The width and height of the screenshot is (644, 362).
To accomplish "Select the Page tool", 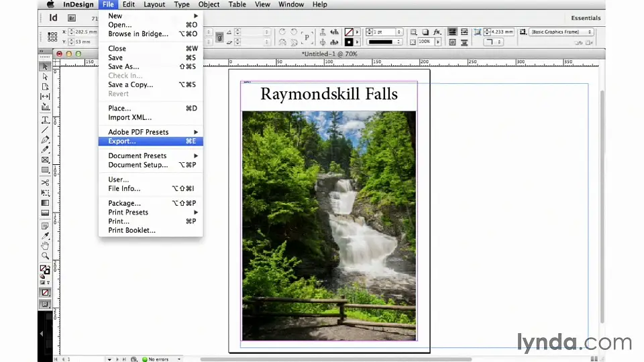I will click(x=45, y=86).
